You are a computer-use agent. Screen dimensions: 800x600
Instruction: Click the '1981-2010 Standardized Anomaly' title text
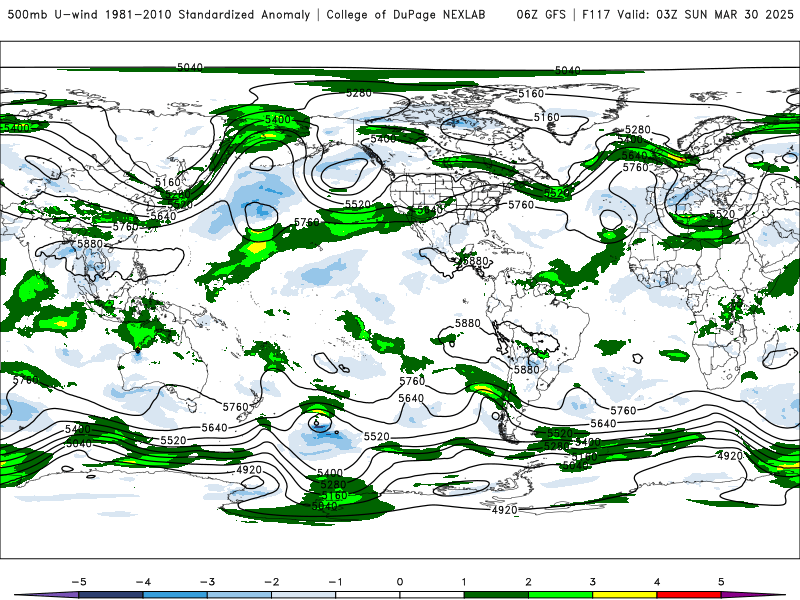pyautogui.click(x=207, y=14)
